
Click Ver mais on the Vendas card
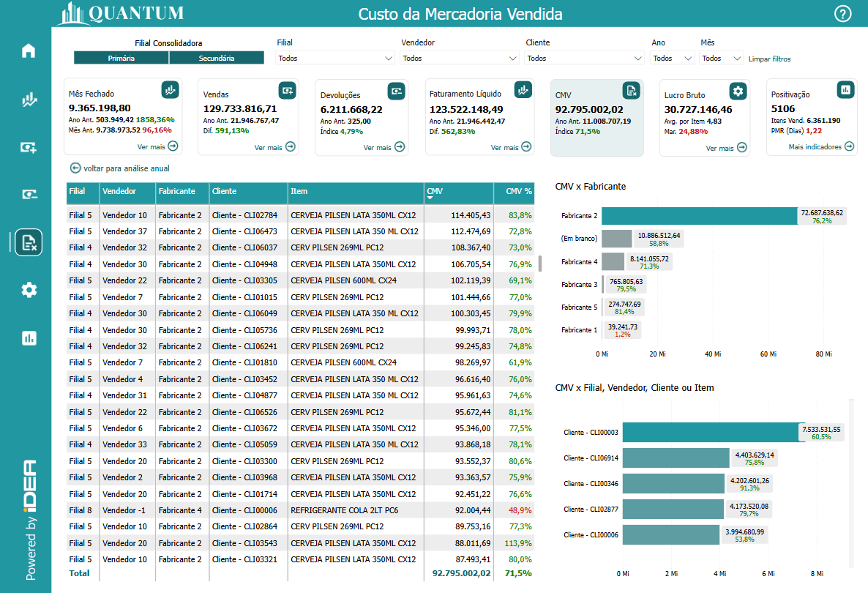coord(274,147)
